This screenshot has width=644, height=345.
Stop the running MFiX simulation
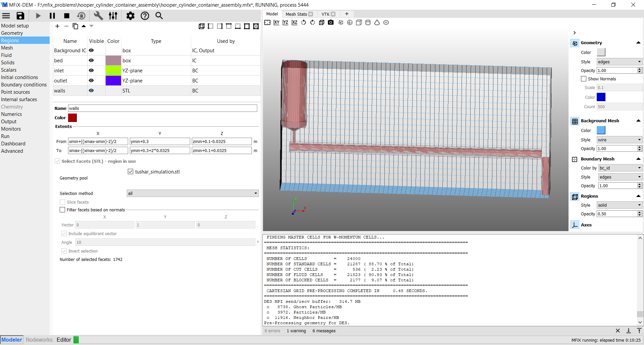[x=67, y=16]
